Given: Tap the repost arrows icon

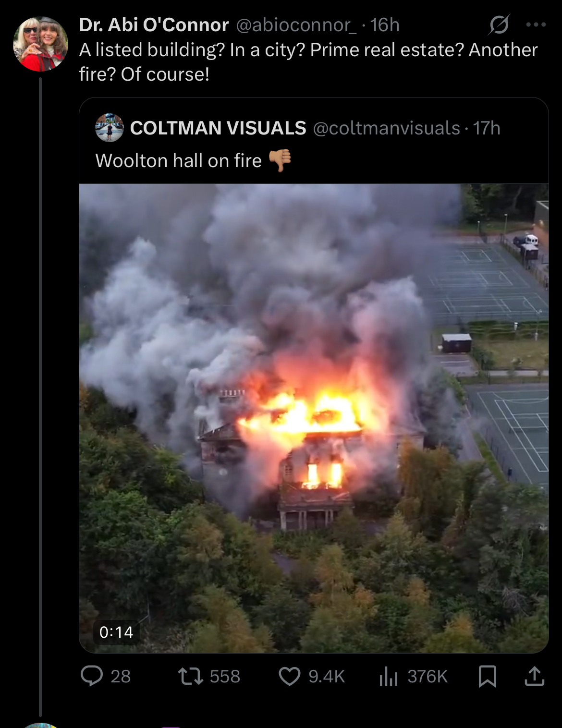Looking at the screenshot, I should coord(191,677).
